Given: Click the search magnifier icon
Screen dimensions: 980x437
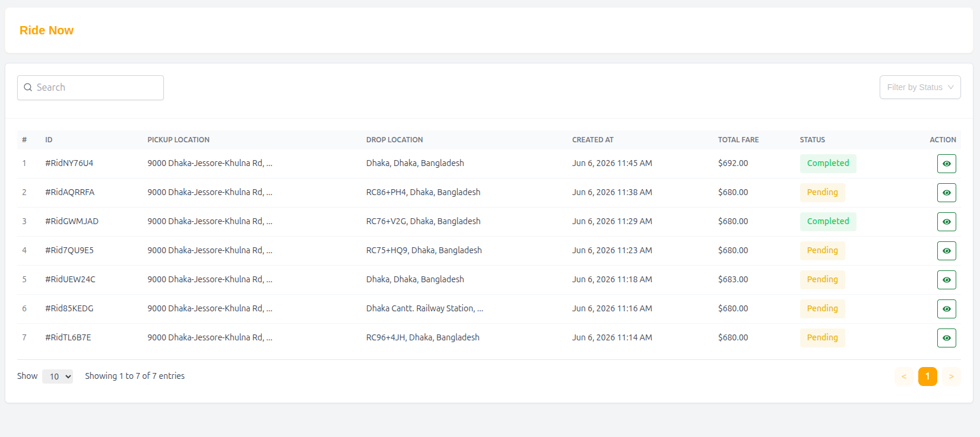Looking at the screenshot, I should tap(28, 87).
